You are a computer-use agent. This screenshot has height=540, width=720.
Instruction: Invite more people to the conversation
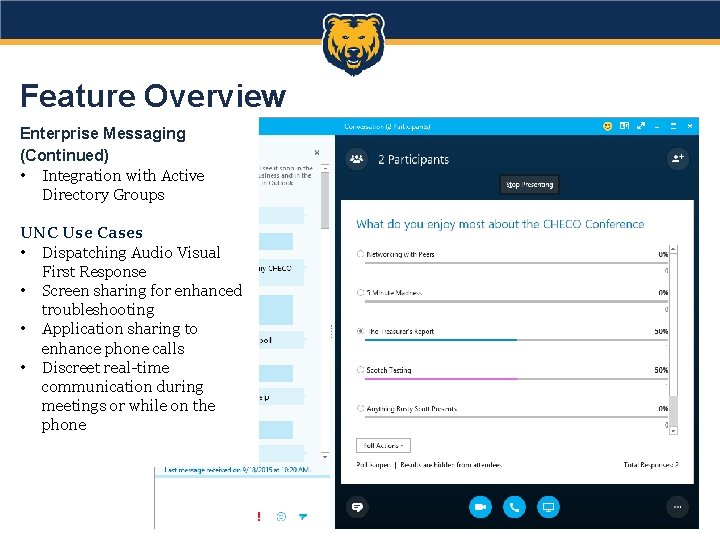[x=677, y=159]
